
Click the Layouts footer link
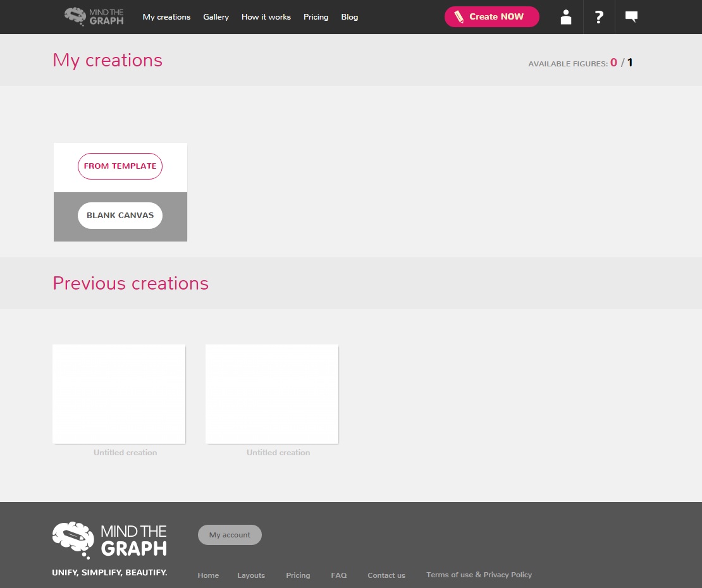pos(251,575)
